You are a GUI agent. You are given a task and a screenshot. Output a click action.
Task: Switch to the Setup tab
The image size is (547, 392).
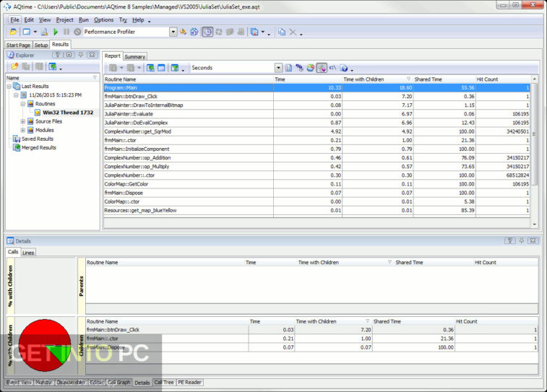[x=41, y=45]
